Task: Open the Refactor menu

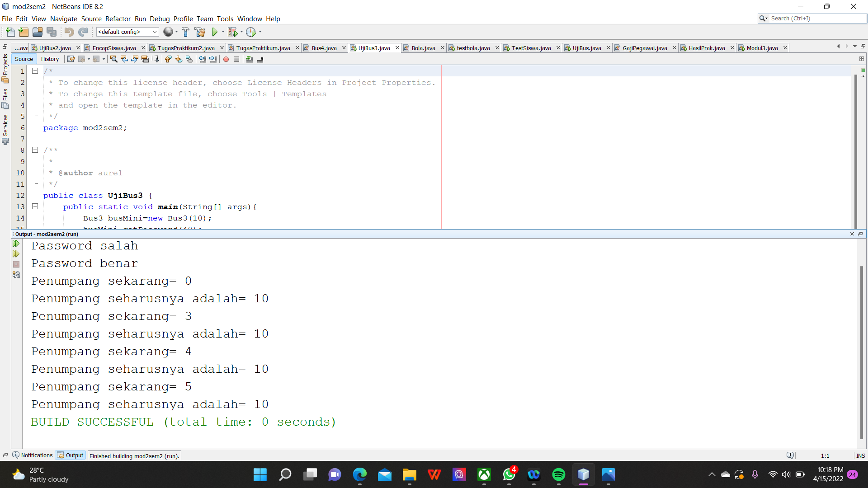Action: point(118,19)
